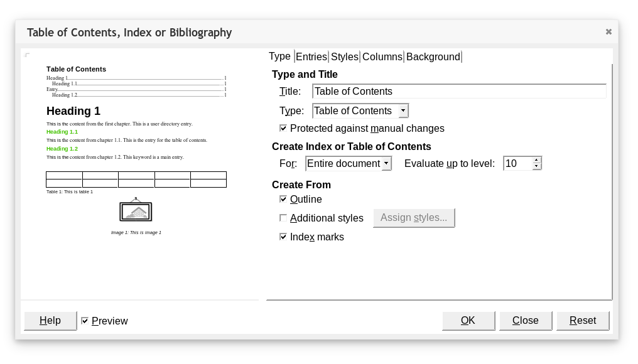
Task: Open the Entries tab
Action: point(311,56)
